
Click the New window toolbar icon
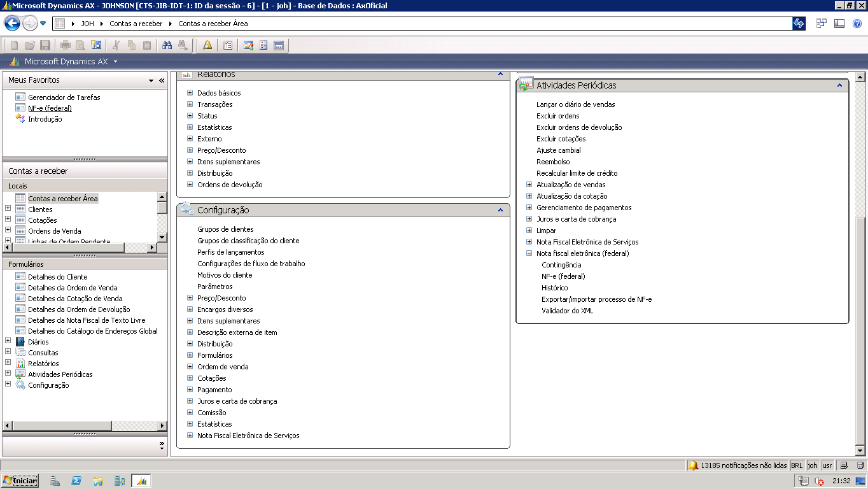point(96,45)
